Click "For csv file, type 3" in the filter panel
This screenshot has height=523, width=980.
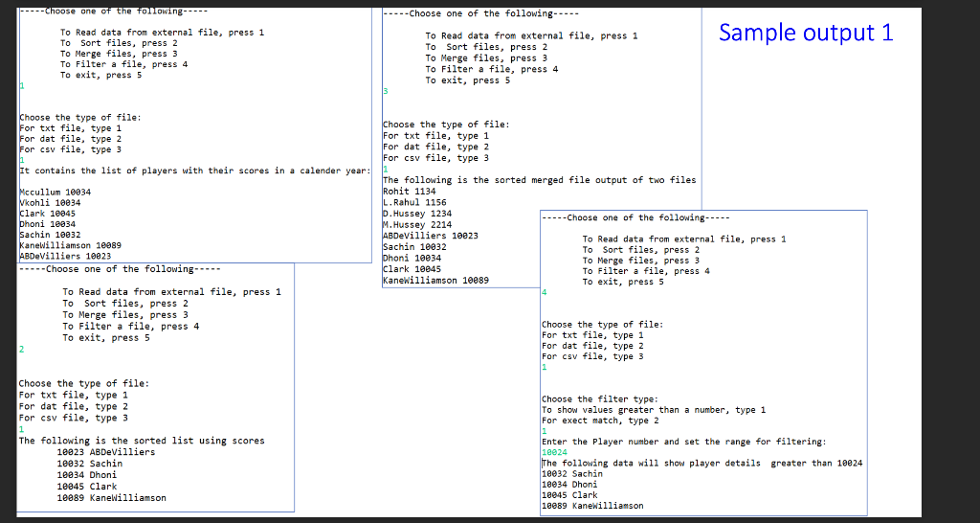592,356
